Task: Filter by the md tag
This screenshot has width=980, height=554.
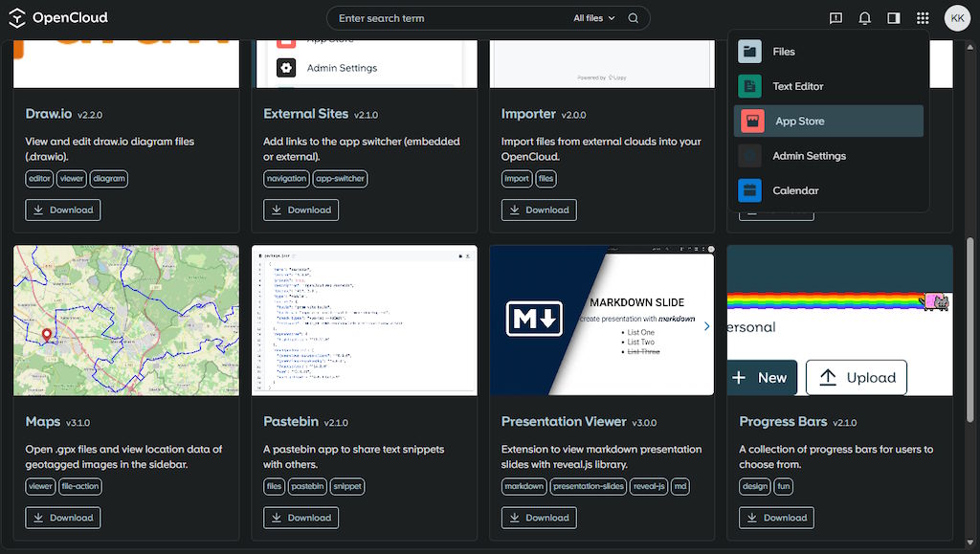Action: coord(680,487)
